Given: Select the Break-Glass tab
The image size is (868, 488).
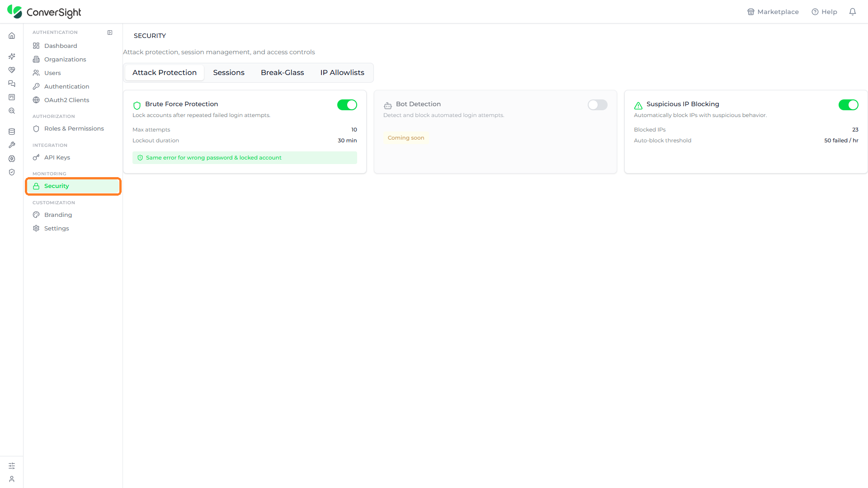Looking at the screenshot, I should point(283,73).
